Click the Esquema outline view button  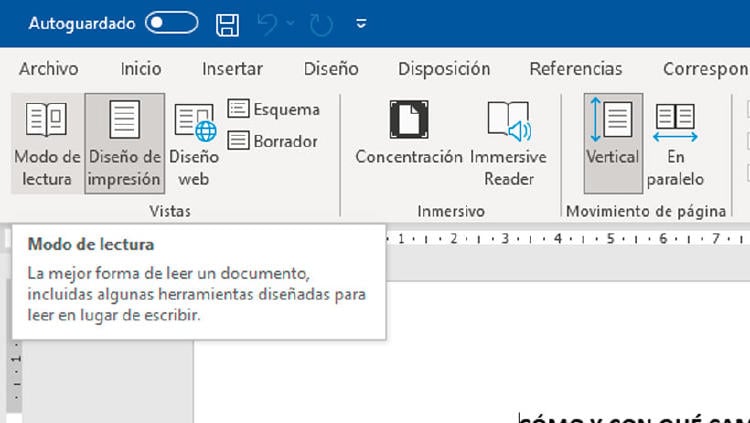[274, 109]
